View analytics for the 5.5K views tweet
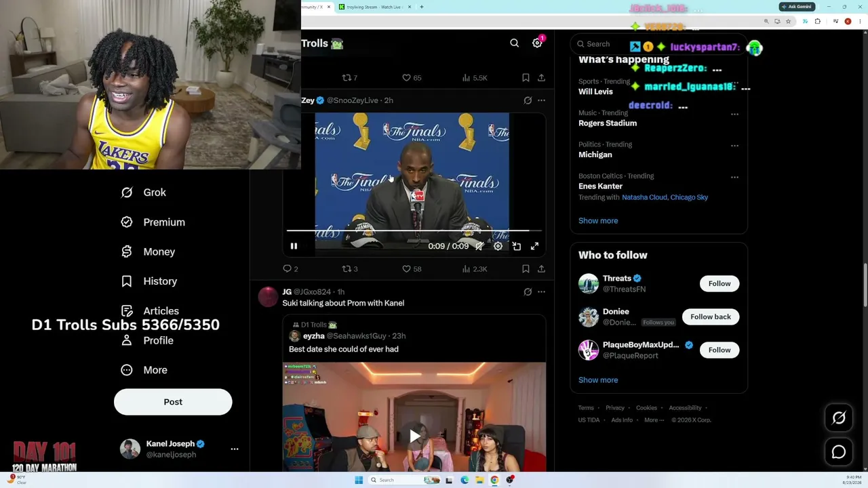The width and height of the screenshot is (868, 488). [475, 78]
